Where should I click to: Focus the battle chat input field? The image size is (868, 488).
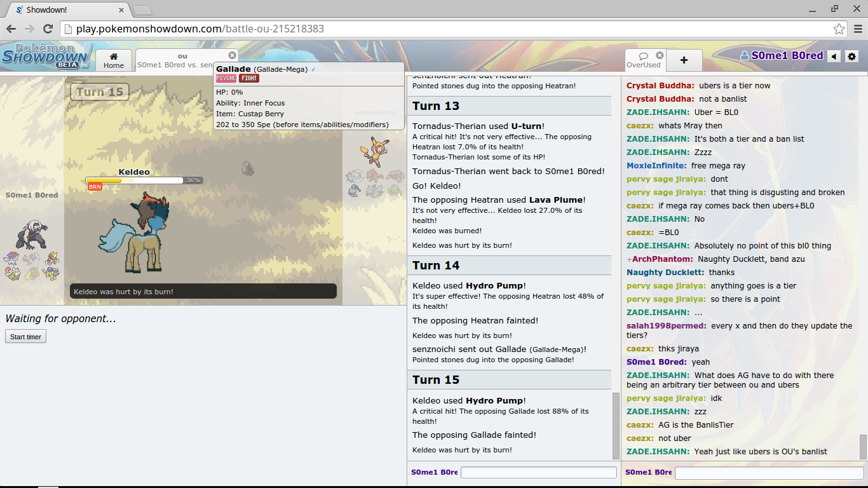click(x=538, y=472)
